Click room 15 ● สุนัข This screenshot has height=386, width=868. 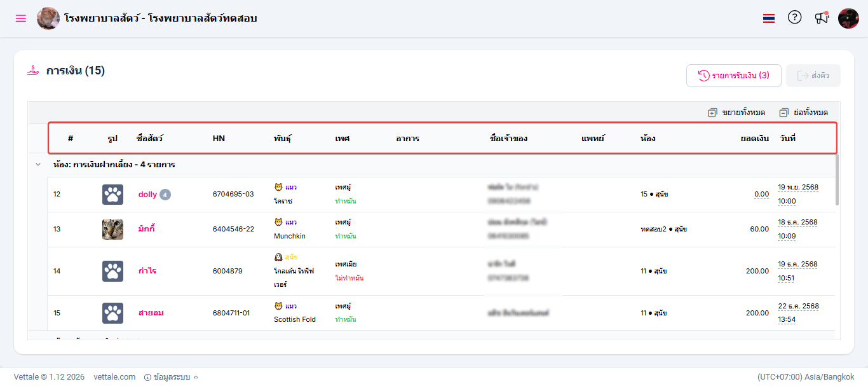coord(654,194)
